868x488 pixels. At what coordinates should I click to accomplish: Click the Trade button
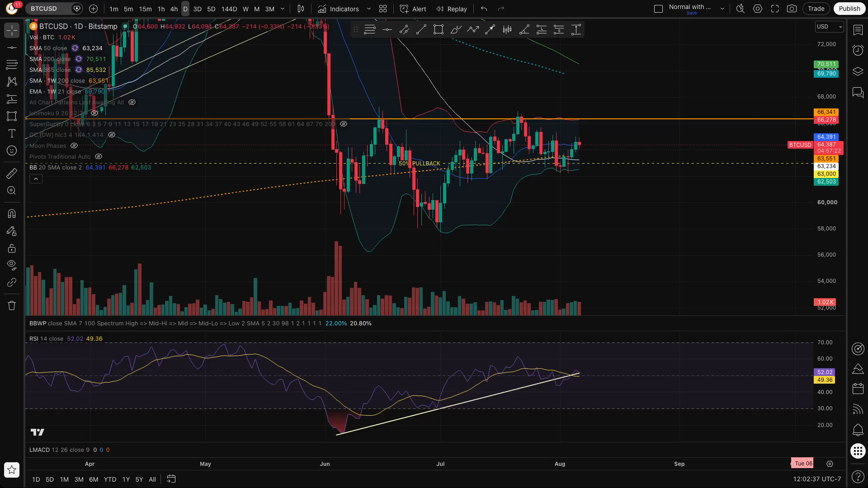click(816, 9)
